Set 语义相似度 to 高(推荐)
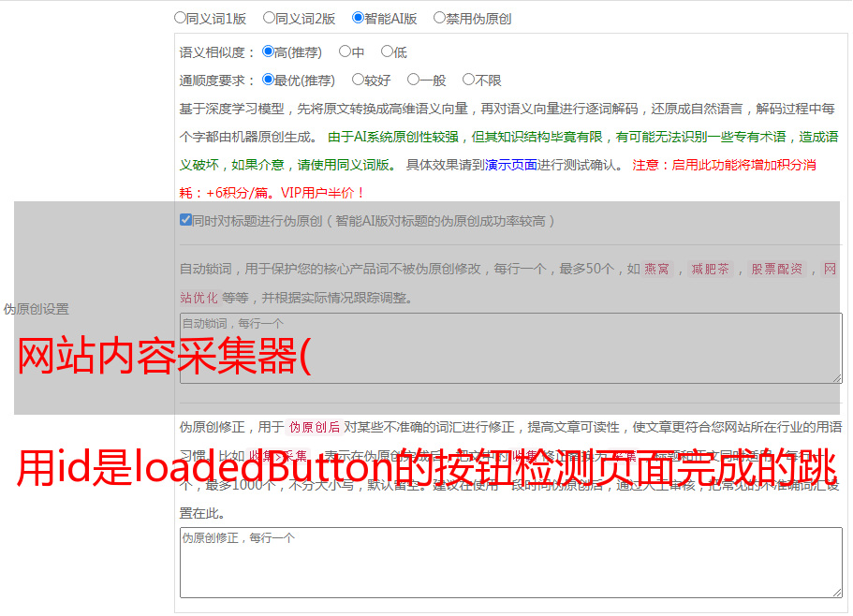The height and width of the screenshot is (616, 853). 268,51
